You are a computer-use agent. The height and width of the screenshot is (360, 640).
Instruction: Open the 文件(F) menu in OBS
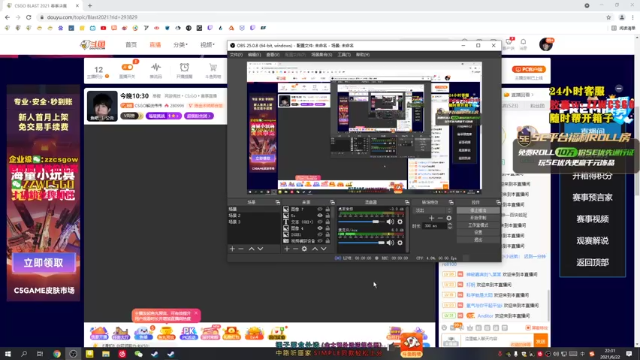(236, 54)
